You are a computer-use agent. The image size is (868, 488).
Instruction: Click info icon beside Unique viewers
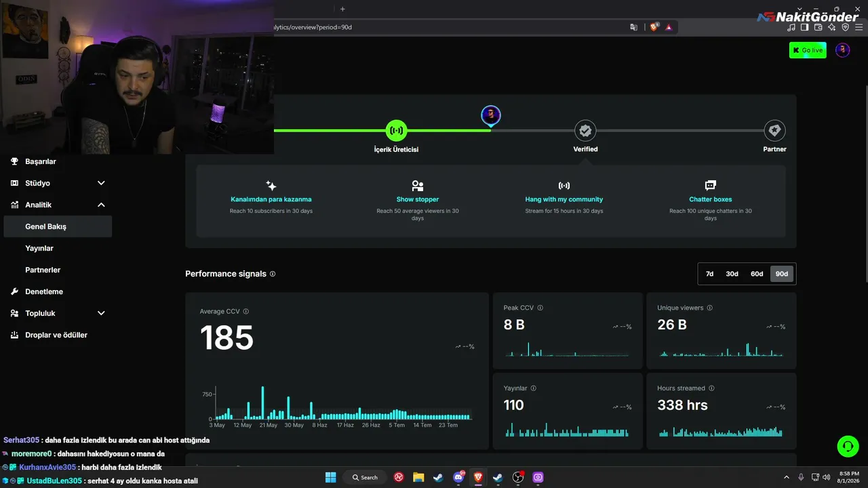tap(710, 308)
